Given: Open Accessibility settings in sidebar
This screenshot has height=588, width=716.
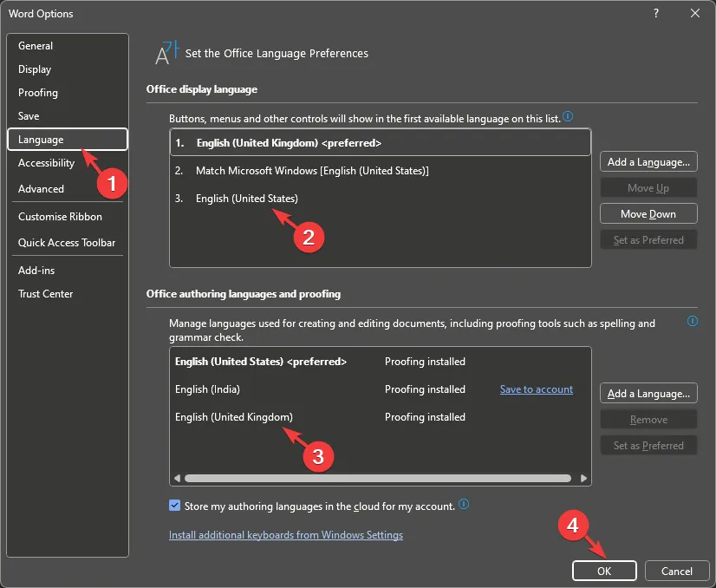Looking at the screenshot, I should pyautogui.click(x=67, y=163).
